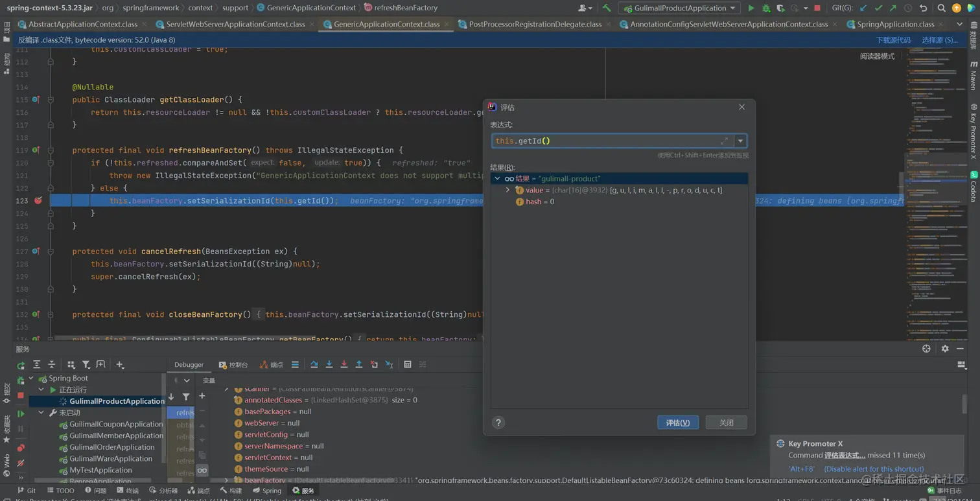Click the 评估 evaluate button
The width and height of the screenshot is (980, 501).
pos(678,423)
